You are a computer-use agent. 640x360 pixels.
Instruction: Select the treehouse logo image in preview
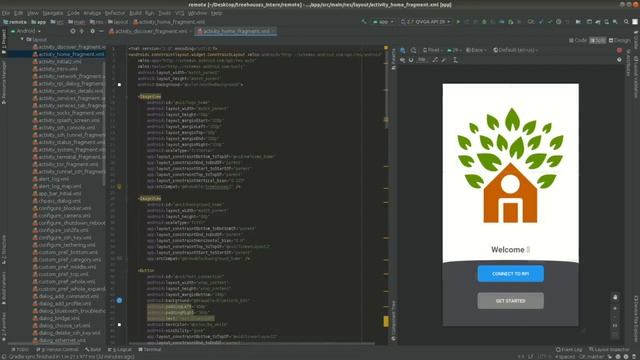[510, 165]
